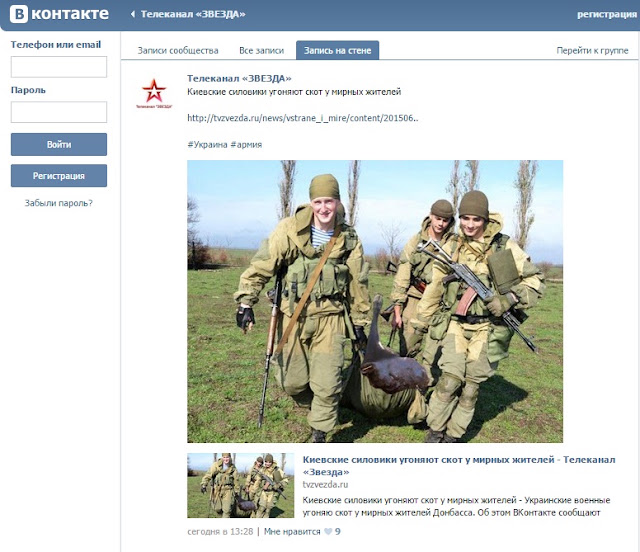The image size is (640, 552).
Task: Open the Забыли пароль? link
Action: 59,203
